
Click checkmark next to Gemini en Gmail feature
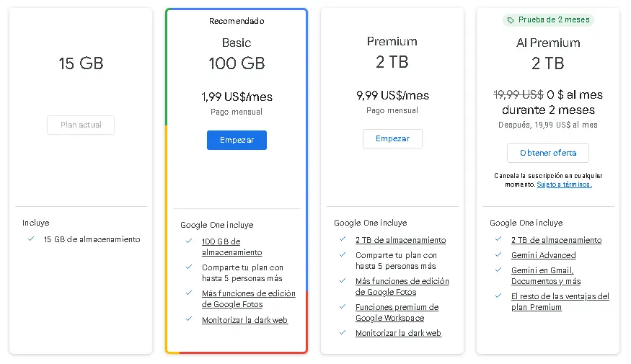tap(498, 270)
